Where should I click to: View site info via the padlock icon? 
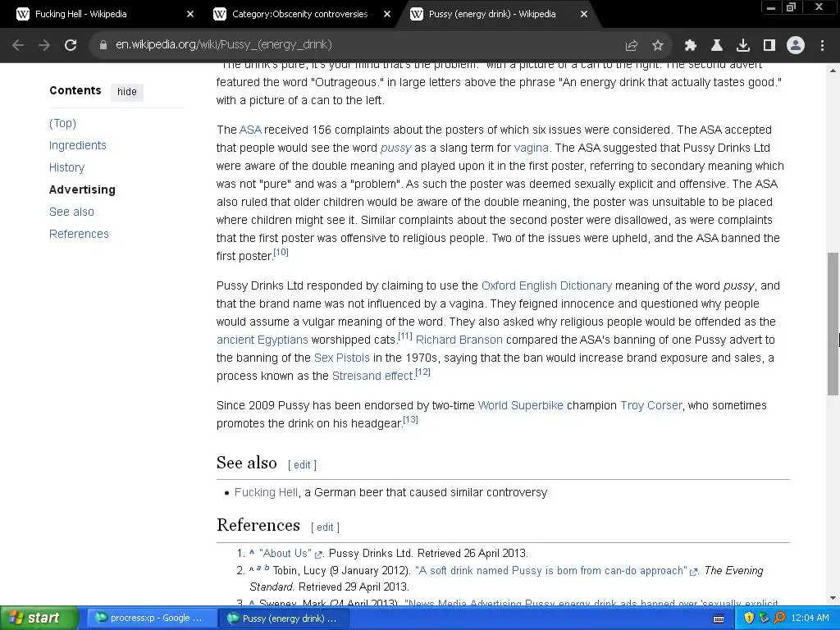(x=103, y=45)
